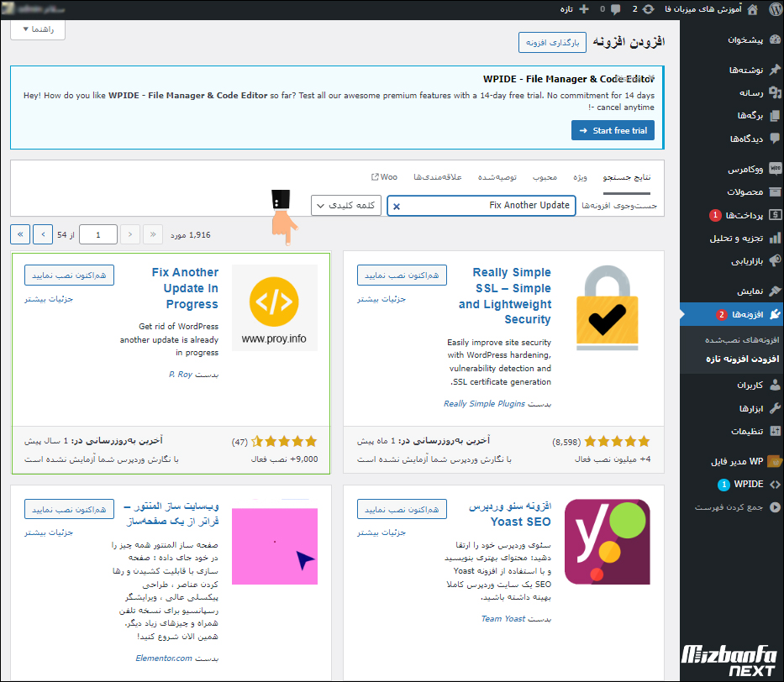
Task: Click the Yoast SEO logo thumbnail
Action: tap(607, 542)
